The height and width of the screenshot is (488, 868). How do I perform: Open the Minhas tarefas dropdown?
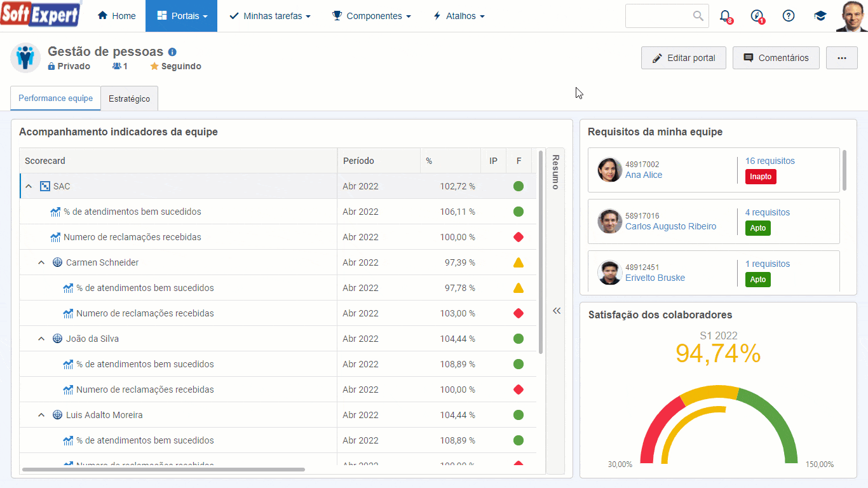coord(269,16)
